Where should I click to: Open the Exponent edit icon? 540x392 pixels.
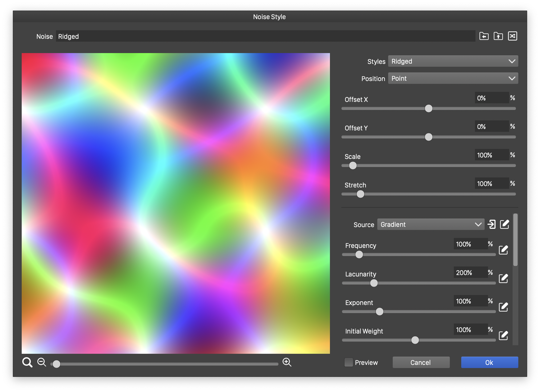point(503,307)
